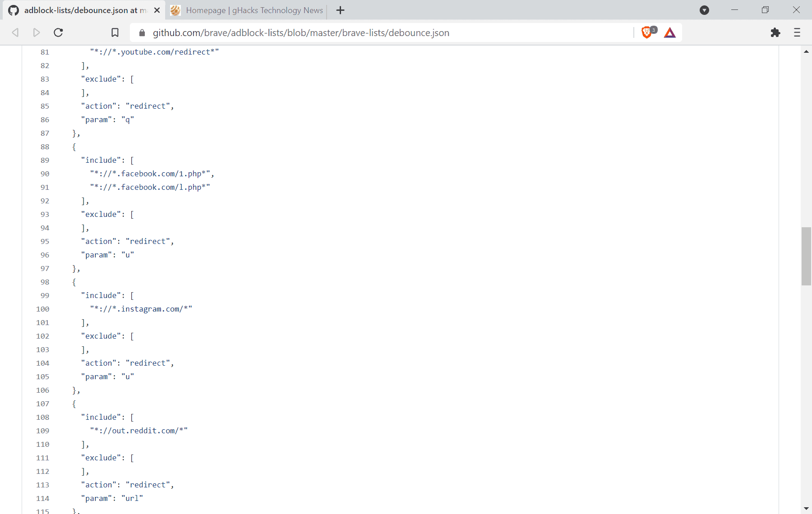Click the browser back arrow

15,32
